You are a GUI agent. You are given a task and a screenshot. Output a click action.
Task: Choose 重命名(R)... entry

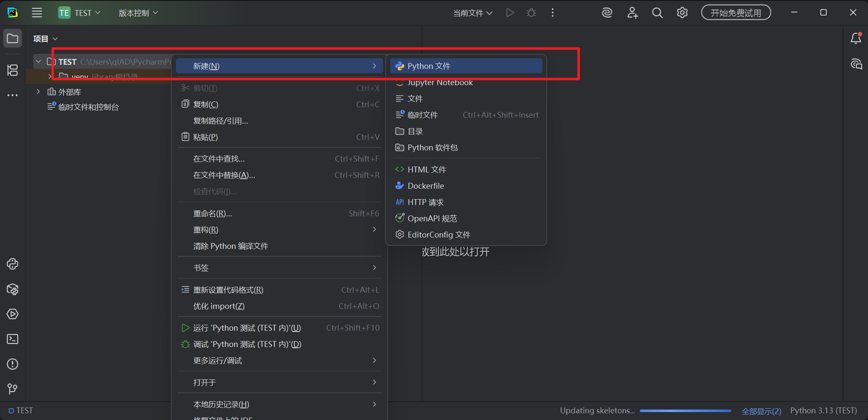point(279,213)
